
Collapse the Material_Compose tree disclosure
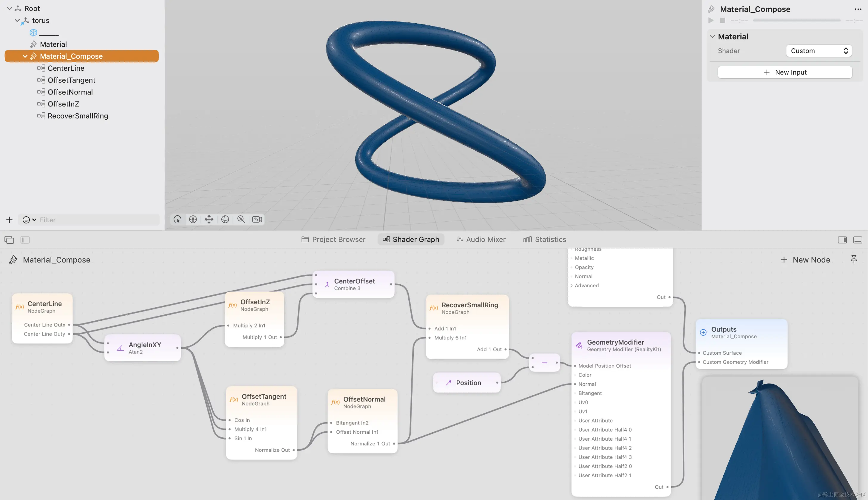[25, 56]
